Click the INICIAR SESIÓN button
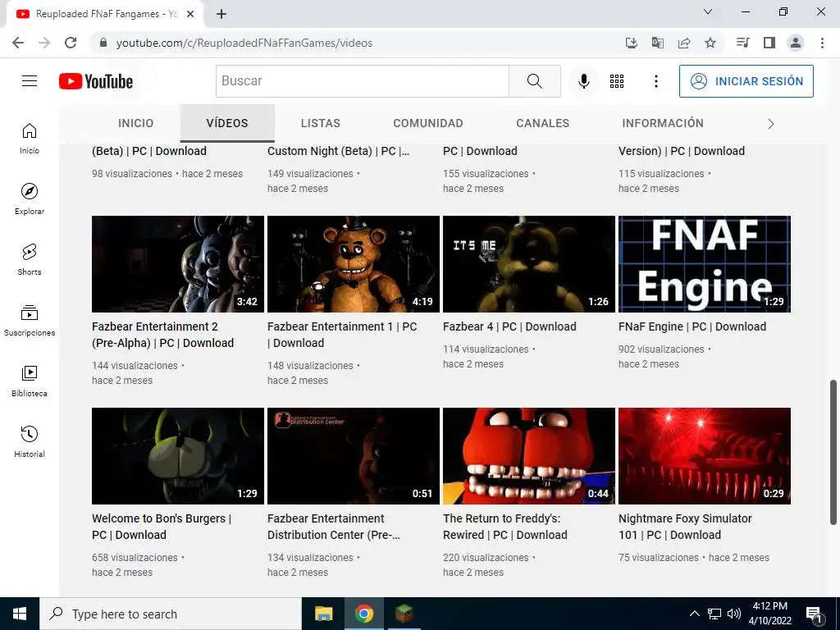Image resolution: width=840 pixels, height=630 pixels. click(746, 81)
